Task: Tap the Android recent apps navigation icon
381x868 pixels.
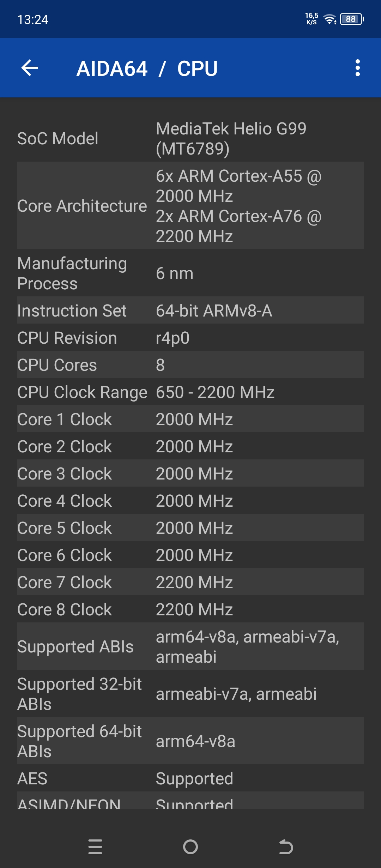Action: click(95, 847)
